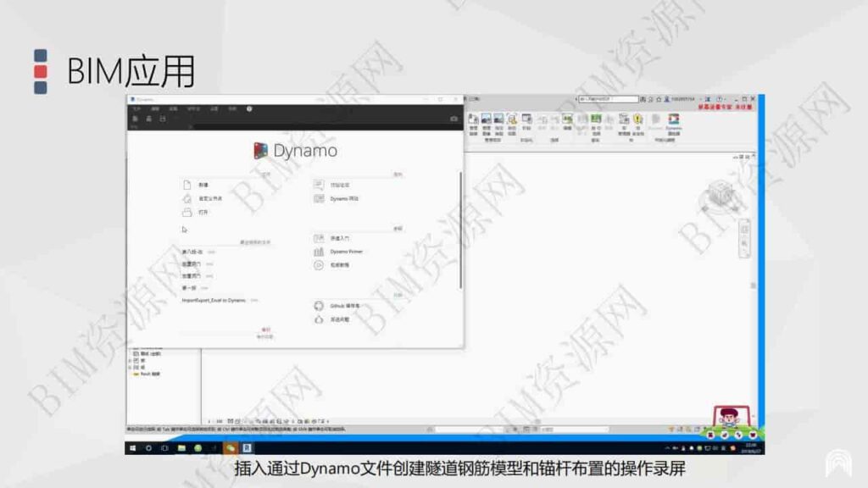The image size is (868, 488).
Task: Open the green browser icon on taskbar
Action: pyautogui.click(x=198, y=448)
